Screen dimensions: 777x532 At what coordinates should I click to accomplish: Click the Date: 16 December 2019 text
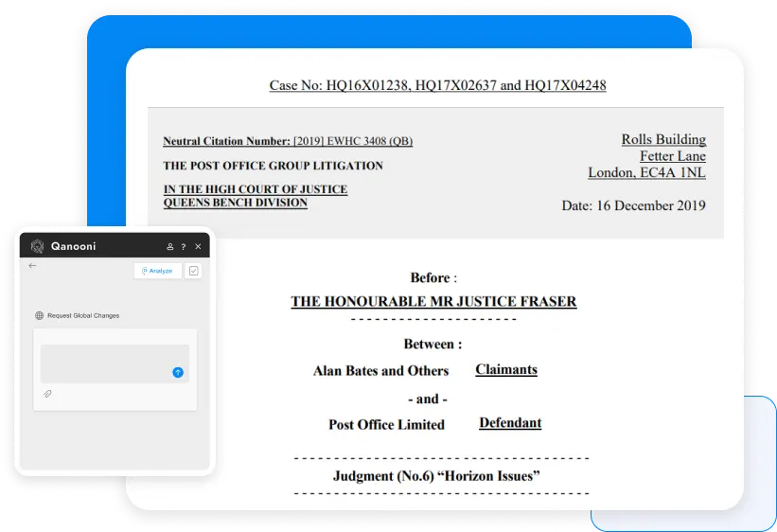click(633, 205)
